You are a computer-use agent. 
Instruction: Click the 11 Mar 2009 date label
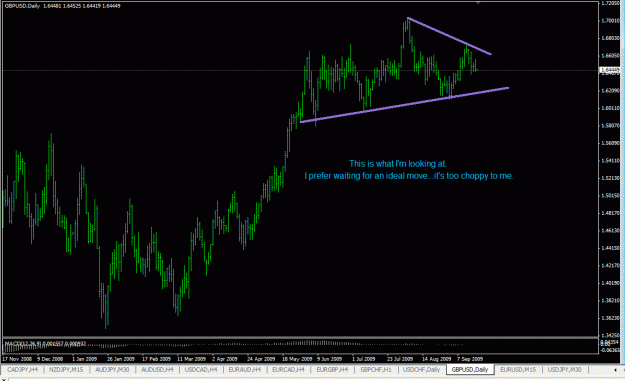(191, 359)
